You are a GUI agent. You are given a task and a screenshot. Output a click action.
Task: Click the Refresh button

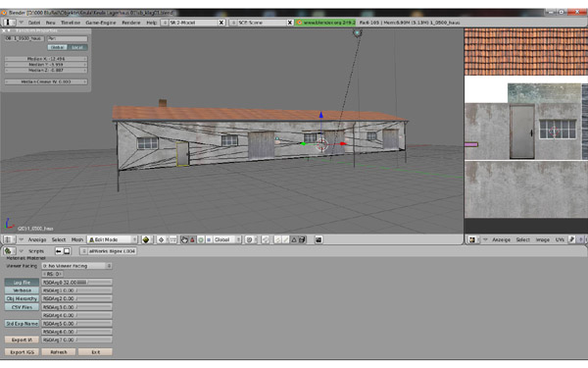click(59, 352)
